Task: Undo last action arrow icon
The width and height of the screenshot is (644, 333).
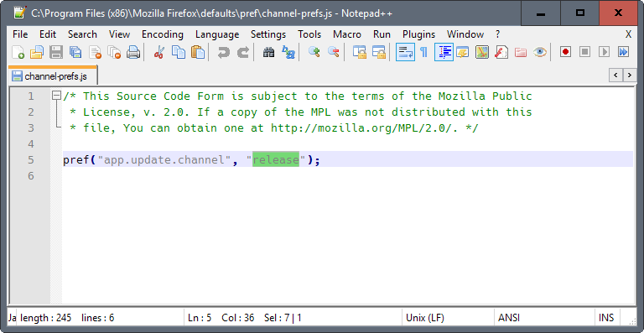Action: click(x=223, y=52)
